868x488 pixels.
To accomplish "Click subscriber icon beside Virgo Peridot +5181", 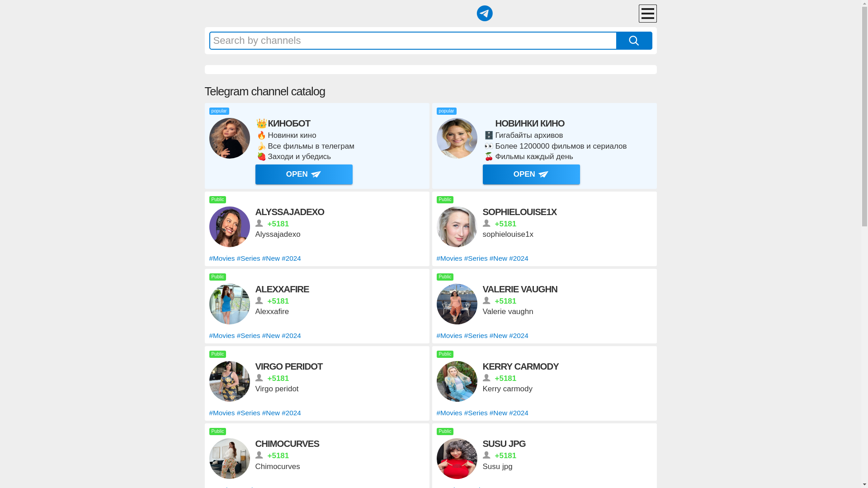I will coord(259,378).
